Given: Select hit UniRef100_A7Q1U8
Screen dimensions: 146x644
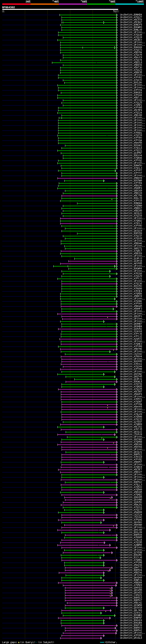Looking at the screenshot, I should click(x=131, y=35).
